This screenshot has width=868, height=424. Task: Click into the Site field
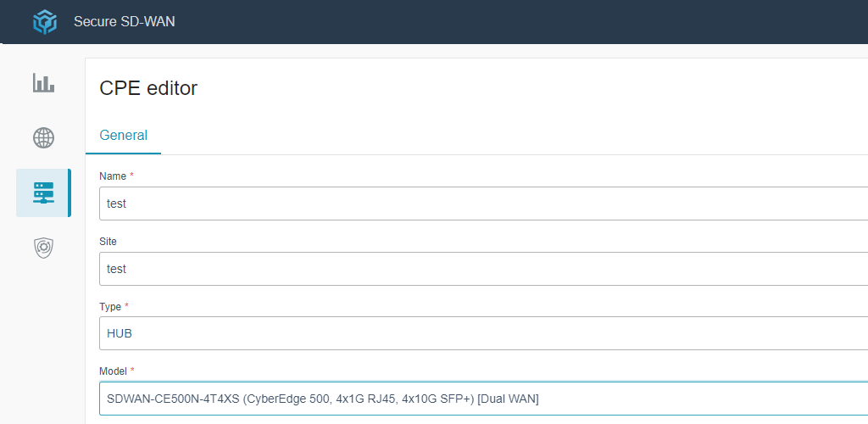tap(483, 269)
